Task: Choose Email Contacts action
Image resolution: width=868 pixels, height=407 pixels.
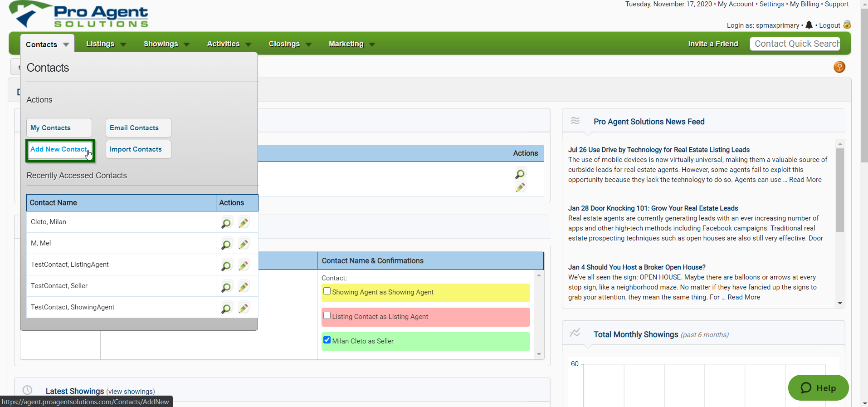Action: click(x=138, y=128)
